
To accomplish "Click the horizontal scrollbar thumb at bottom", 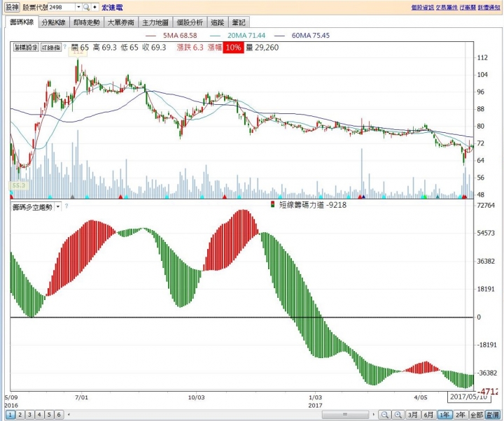I will pos(345,415).
